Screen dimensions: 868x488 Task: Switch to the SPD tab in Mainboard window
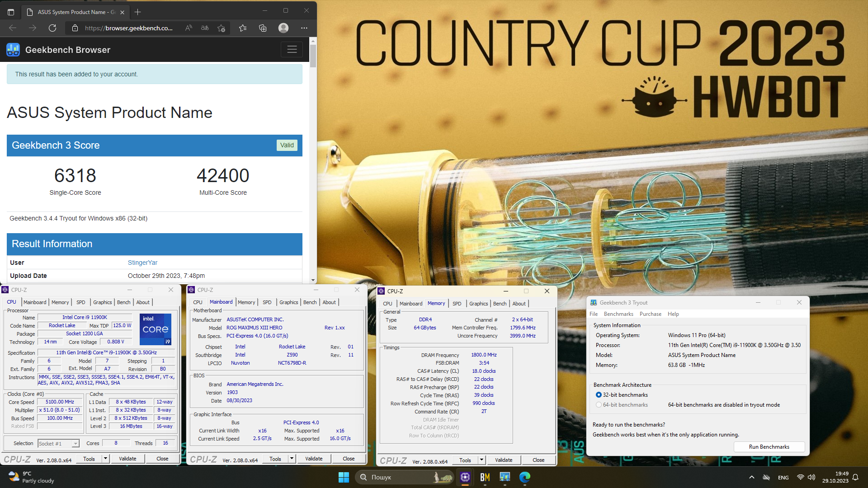[x=267, y=302]
